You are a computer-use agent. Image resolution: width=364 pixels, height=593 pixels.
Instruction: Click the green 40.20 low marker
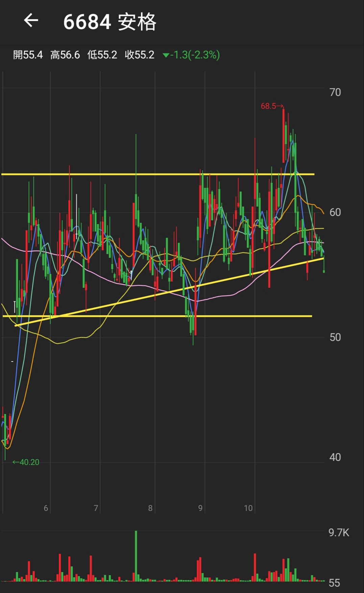click(x=26, y=462)
